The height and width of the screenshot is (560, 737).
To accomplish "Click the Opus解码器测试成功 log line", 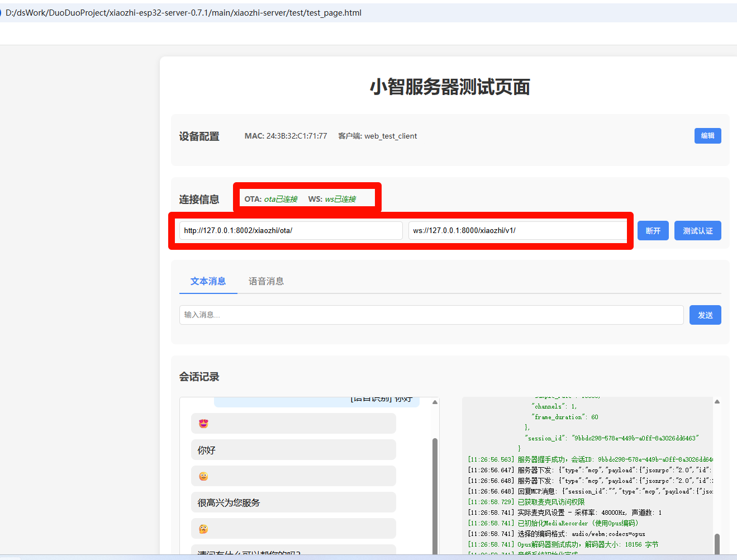I will 563,544.
